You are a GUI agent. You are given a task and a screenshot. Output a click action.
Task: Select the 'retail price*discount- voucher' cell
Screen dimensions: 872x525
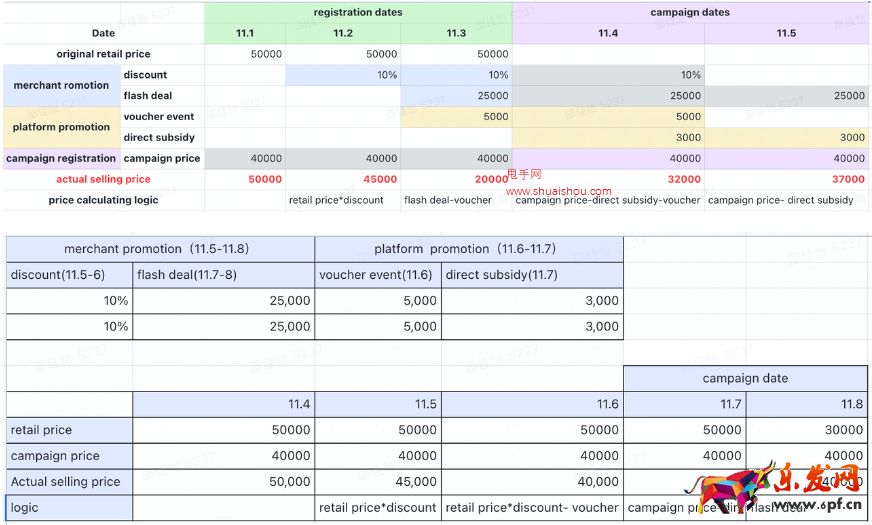click(x=531, y=508)
